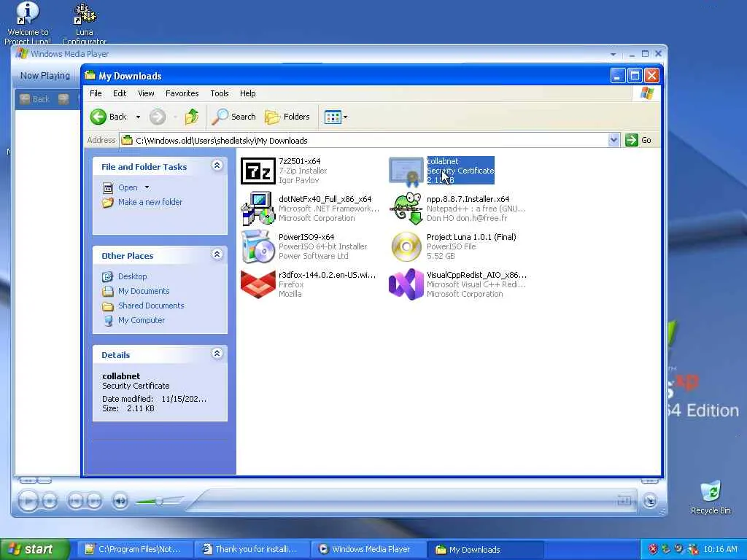
Task: Mute the sound in Windows Media Player
Action: coord(120,501)
